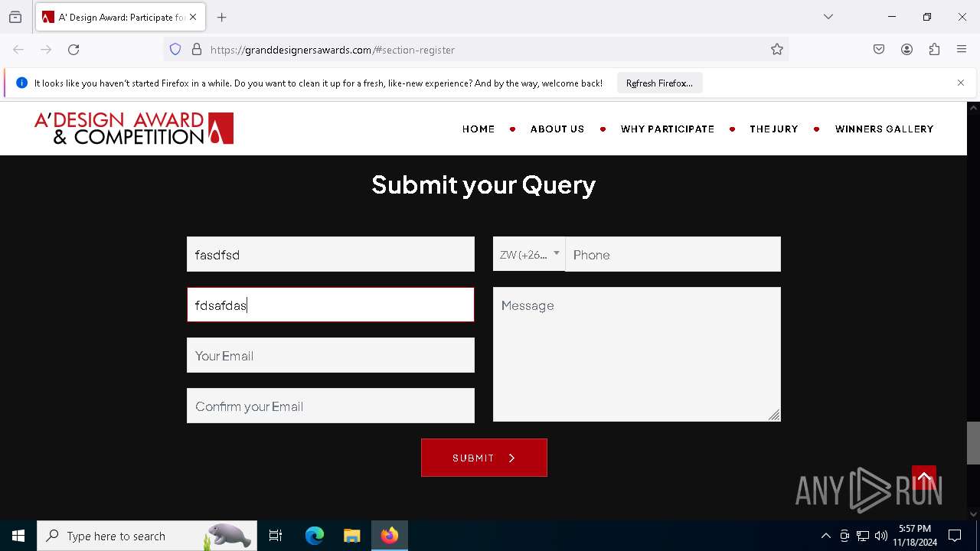The image size is (980, 551).
Task: Open the Extensions puzzle icon
Action: click(934, 50)
